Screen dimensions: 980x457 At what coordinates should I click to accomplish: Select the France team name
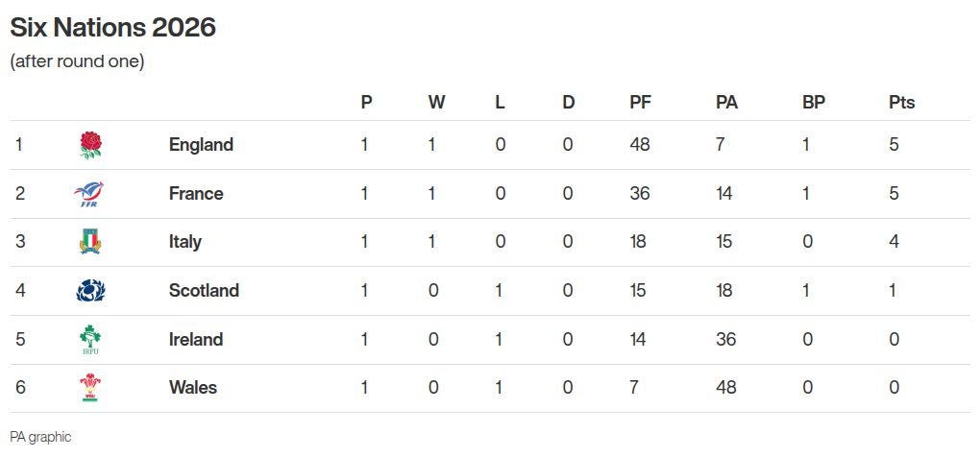pos(196,194)
